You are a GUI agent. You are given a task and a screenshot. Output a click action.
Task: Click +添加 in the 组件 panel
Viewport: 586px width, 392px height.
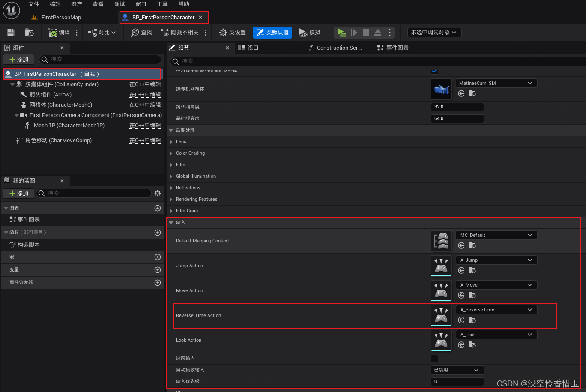click(18, 59)
